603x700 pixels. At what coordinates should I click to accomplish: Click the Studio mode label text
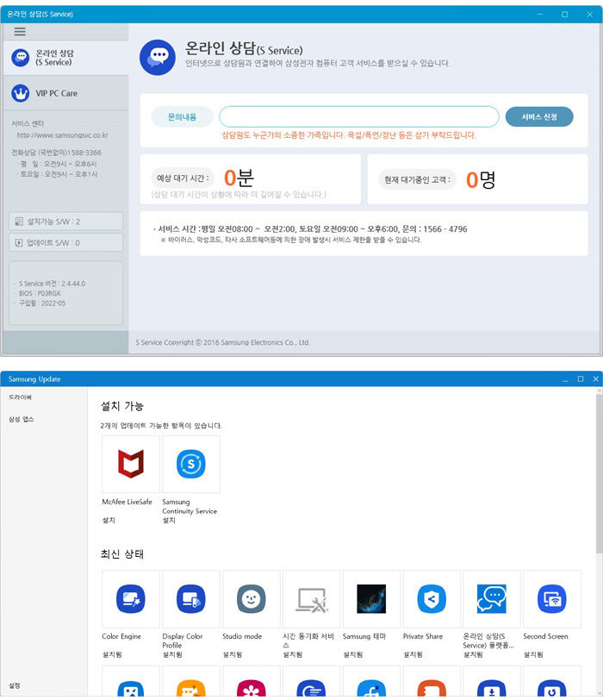point(242,636)
